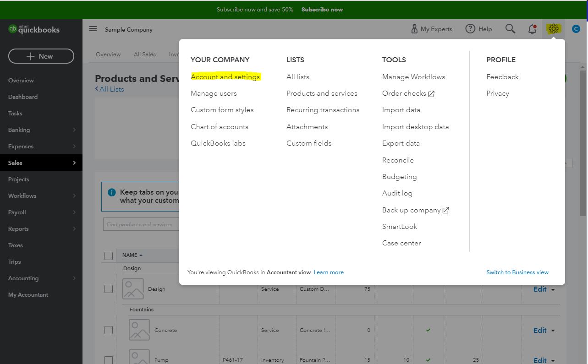Open the Concrete row's Edit dropdown arrow
This screenshot has width=588, height=364.
[553, 331]
